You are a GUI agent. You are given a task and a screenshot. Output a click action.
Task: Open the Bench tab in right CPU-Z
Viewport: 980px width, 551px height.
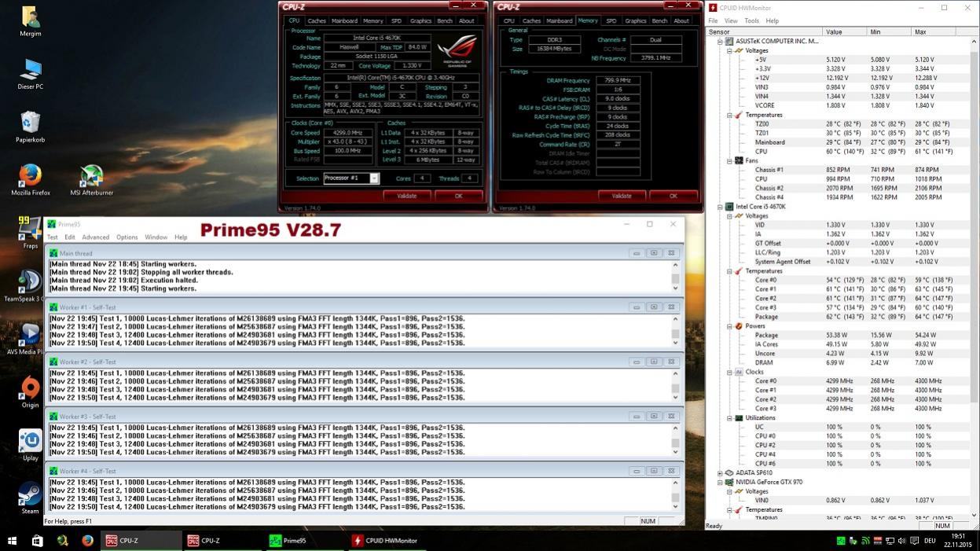click(x=660, y=21)
